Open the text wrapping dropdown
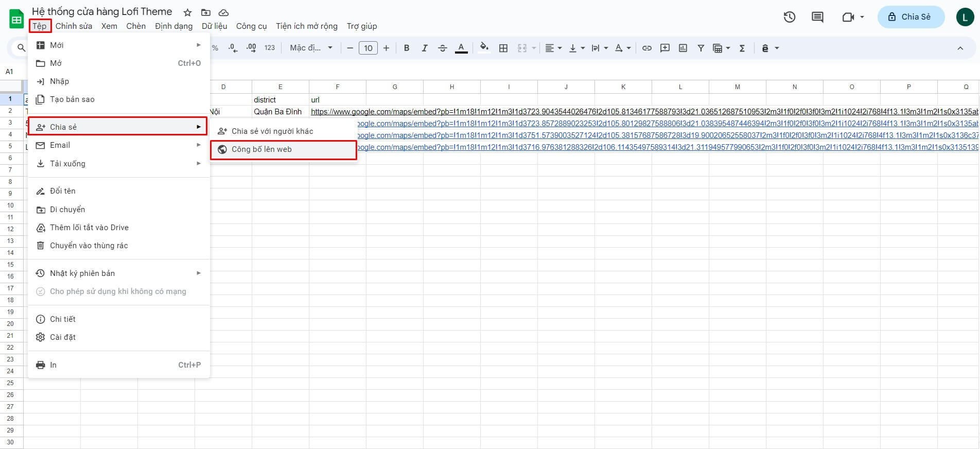This screenshot has height=449, width=980. [x=600, y=48]
